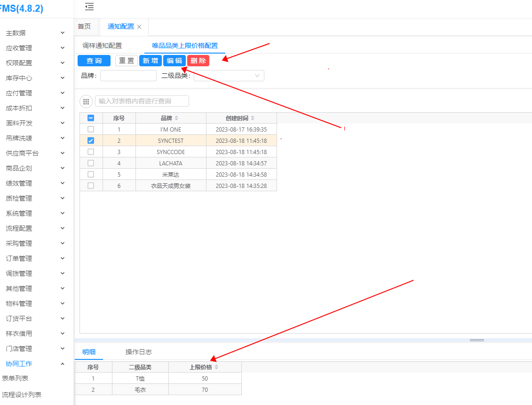
Task: Check the I'M ONE row checkbox
Action: (x=91, y=129)
